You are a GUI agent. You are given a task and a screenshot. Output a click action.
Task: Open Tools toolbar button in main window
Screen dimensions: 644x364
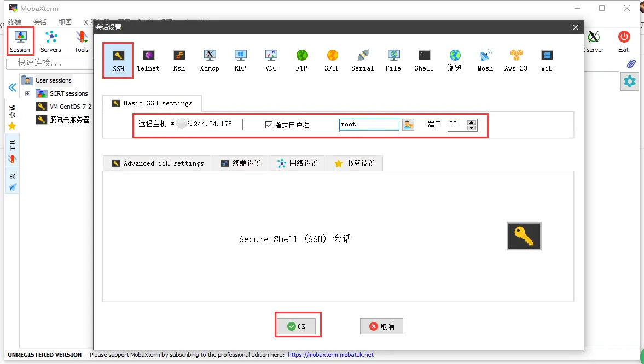[x=82, y=41]
